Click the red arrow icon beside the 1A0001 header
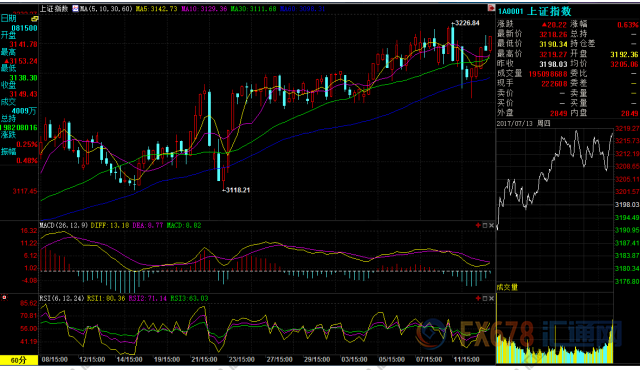Screen dimensions: 640x370 coord(491,8)
